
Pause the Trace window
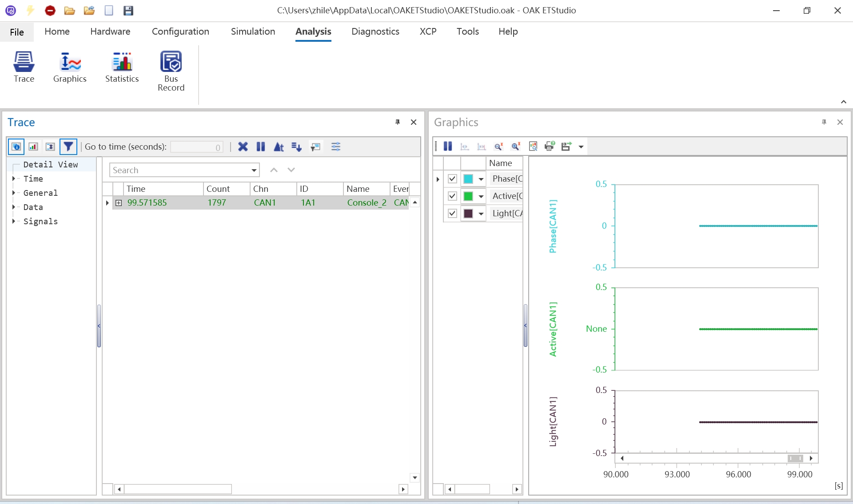coord(261,147)
